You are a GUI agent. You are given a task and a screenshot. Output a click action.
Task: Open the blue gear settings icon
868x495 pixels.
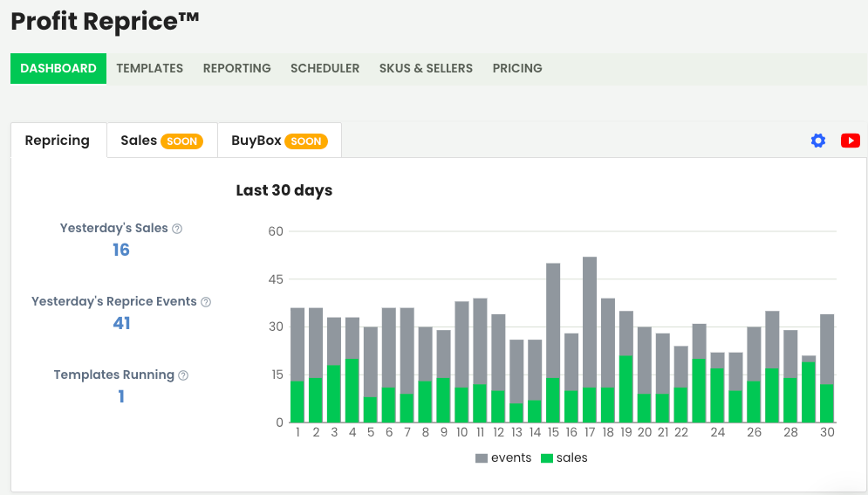click(x=818, y=141)
